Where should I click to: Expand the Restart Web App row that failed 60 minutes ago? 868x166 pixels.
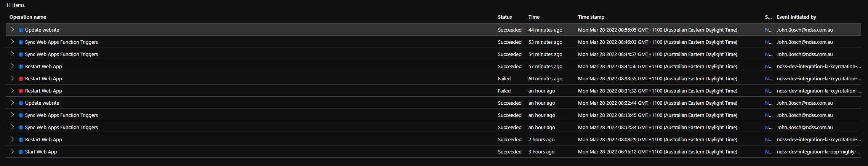(x=12, y=78)
